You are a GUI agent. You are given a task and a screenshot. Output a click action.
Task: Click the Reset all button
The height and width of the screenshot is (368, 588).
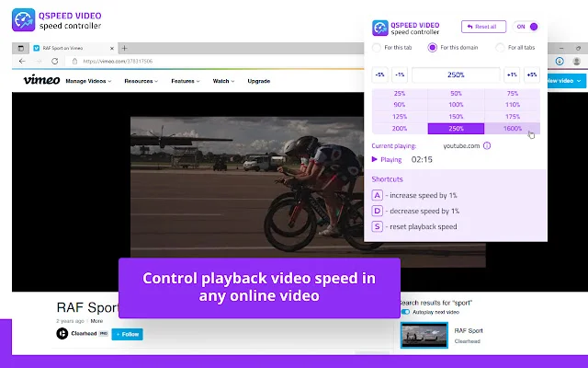tap(483, 27)
